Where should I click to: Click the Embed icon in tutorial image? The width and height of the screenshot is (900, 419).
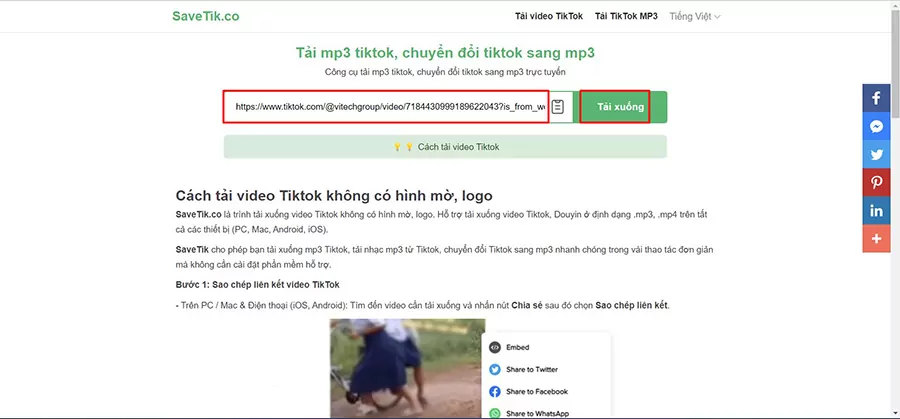coord(495,347)
